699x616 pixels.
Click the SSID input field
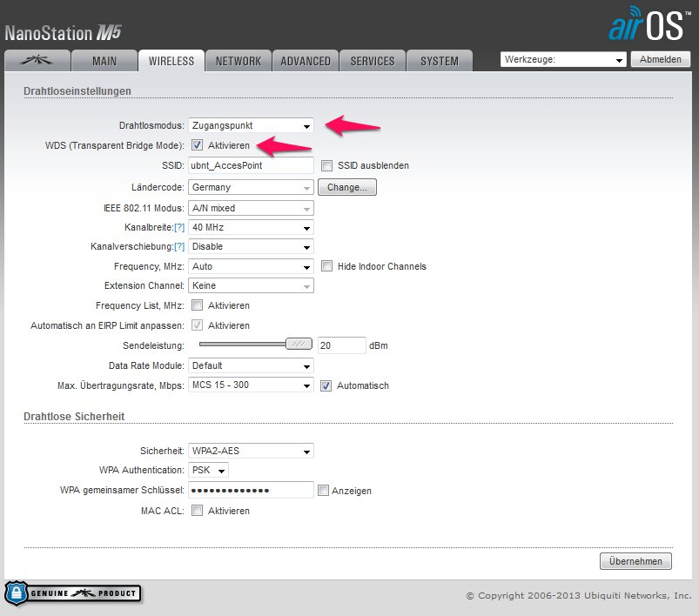click(x=251, y=165)
